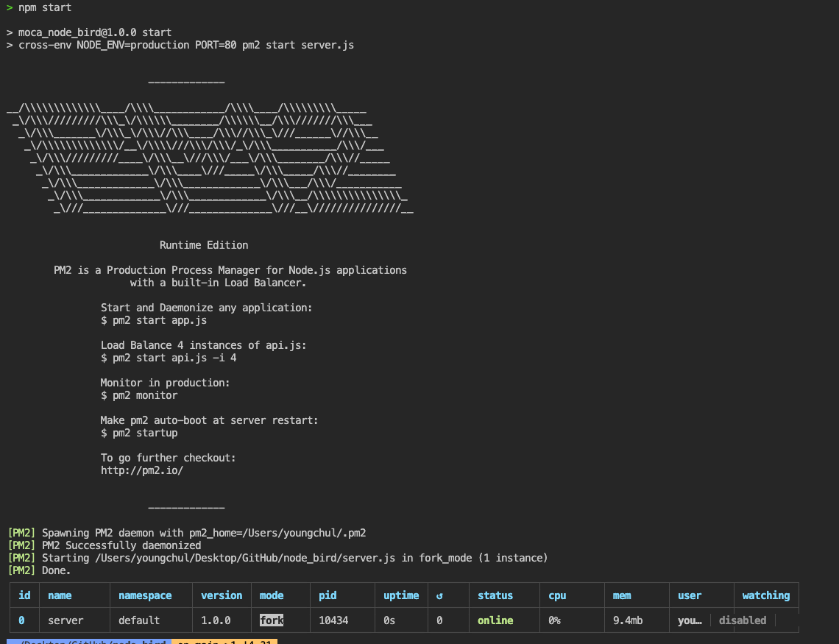
Task: Click the 'mode' column header
Action: (272, 595)
